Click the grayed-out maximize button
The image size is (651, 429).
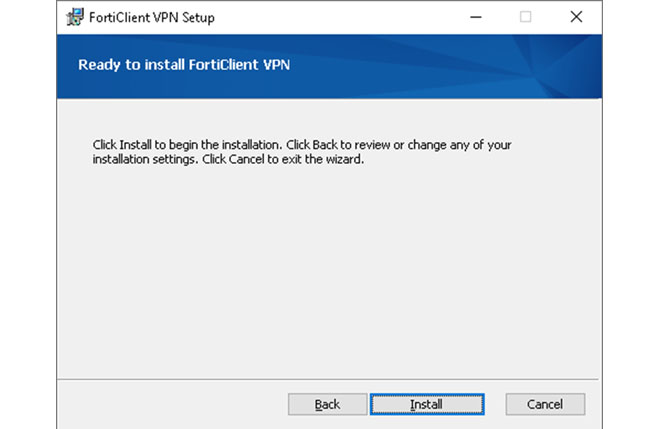click(525, 17)
